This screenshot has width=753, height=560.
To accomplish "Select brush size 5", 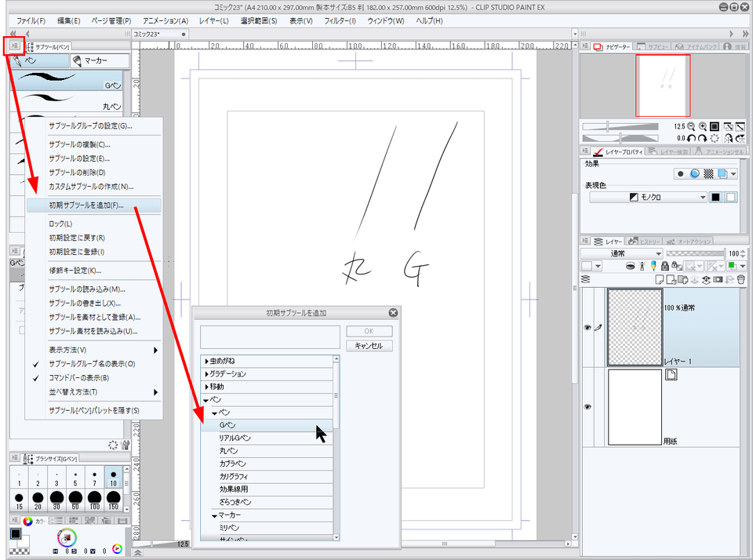I will pos(75,478).
